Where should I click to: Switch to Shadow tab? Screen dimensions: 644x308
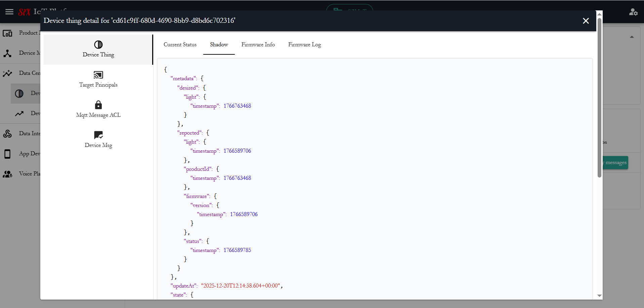point(219,45)
